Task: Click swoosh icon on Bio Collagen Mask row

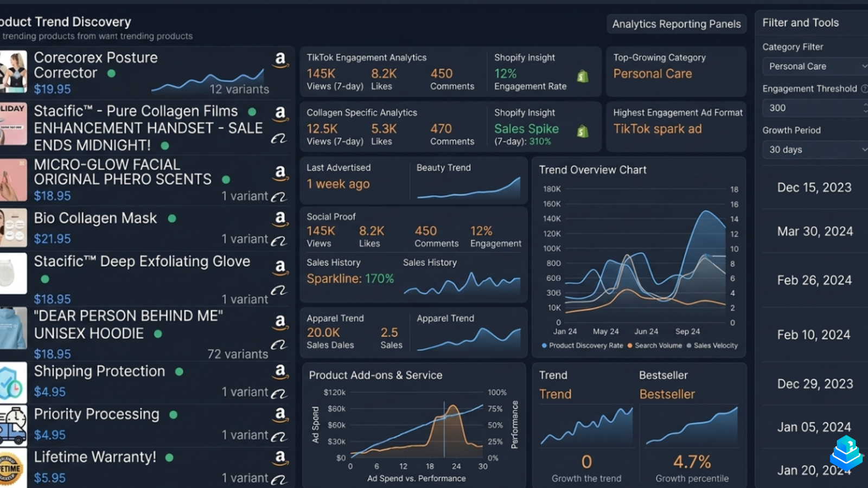Action: (x=279, y=240)
